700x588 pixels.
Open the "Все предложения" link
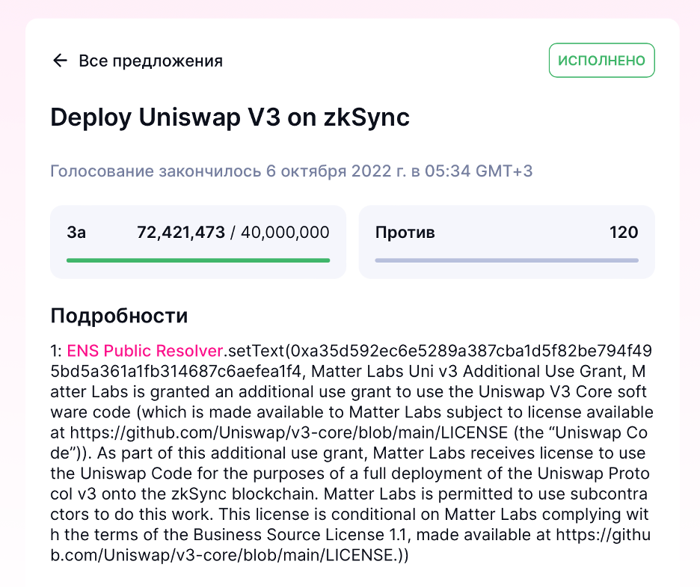[150, 61]
